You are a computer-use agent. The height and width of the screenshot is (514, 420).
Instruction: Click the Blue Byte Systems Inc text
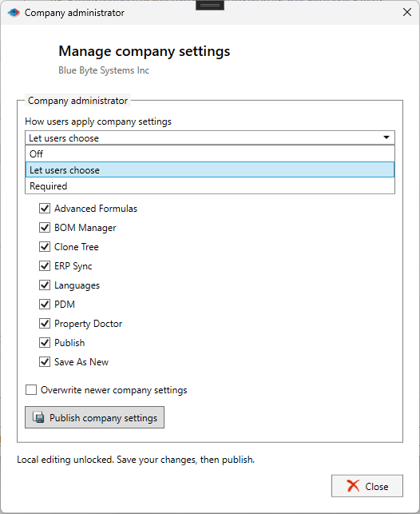(104, 70)
